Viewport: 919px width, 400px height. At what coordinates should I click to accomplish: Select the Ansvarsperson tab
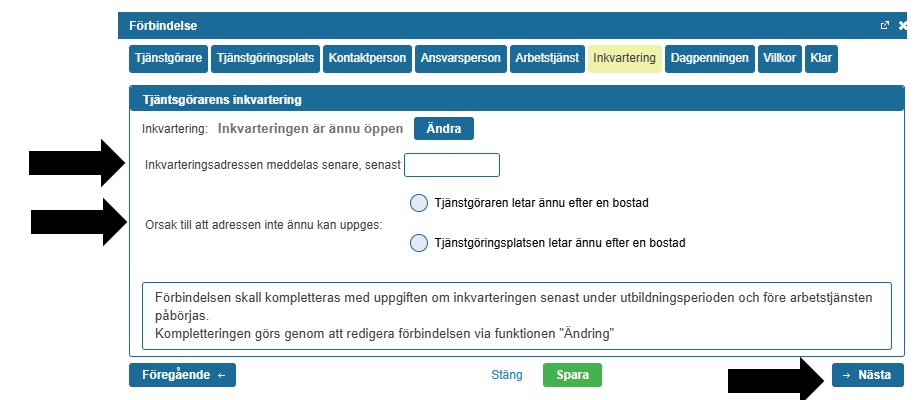point(460,59)
